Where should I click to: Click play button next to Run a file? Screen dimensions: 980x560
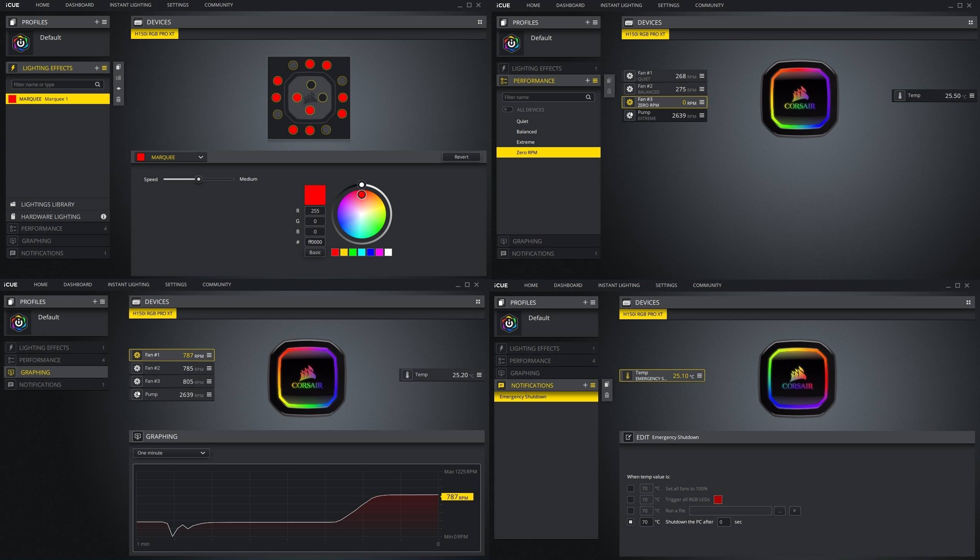pyautogui.click(x=795, y=511)
